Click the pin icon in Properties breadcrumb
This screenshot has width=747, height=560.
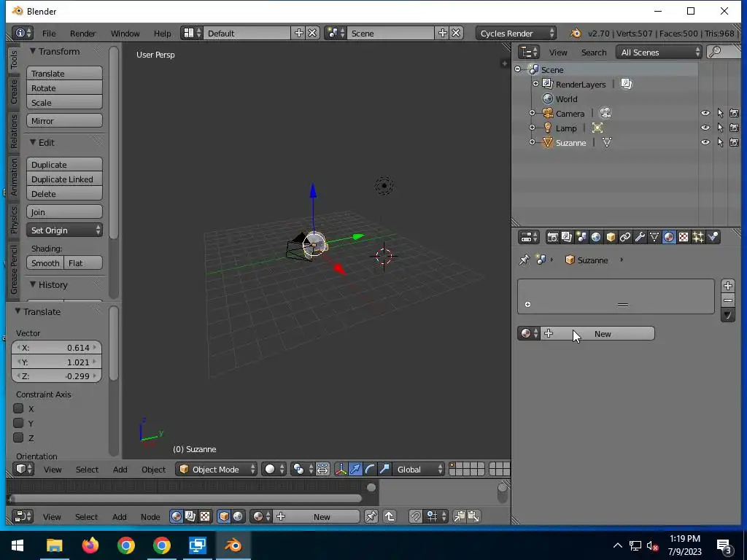point(525,260)
